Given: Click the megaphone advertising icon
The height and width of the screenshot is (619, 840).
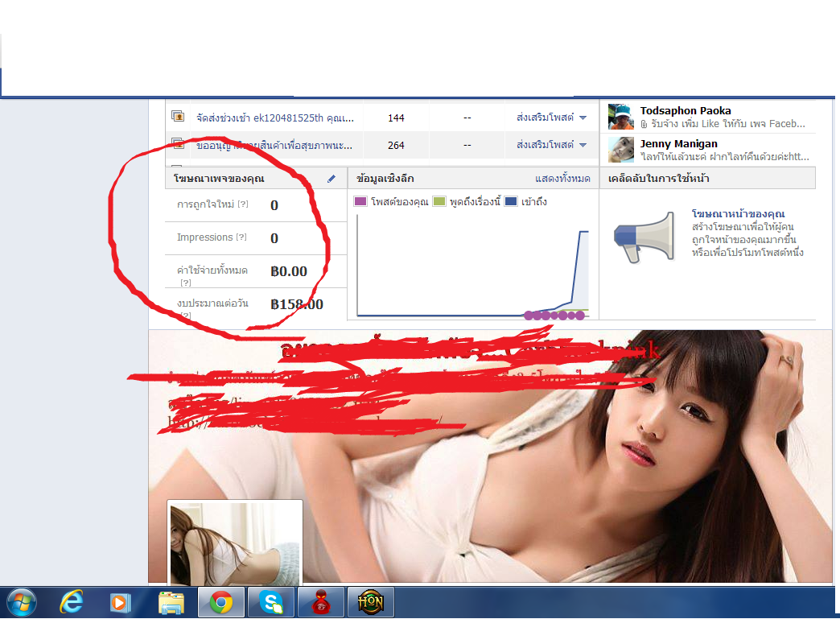Looking at the screenshot, I should coord(644,237).
